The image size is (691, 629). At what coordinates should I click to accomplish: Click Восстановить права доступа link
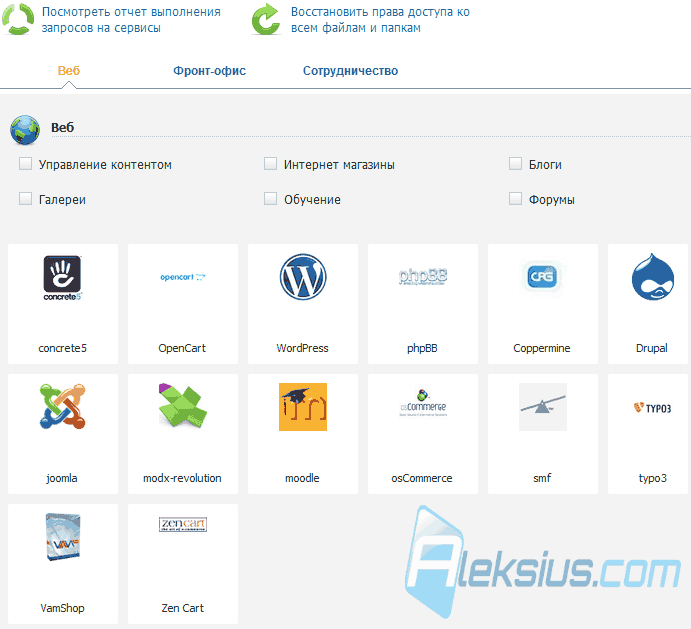(380, 20)
